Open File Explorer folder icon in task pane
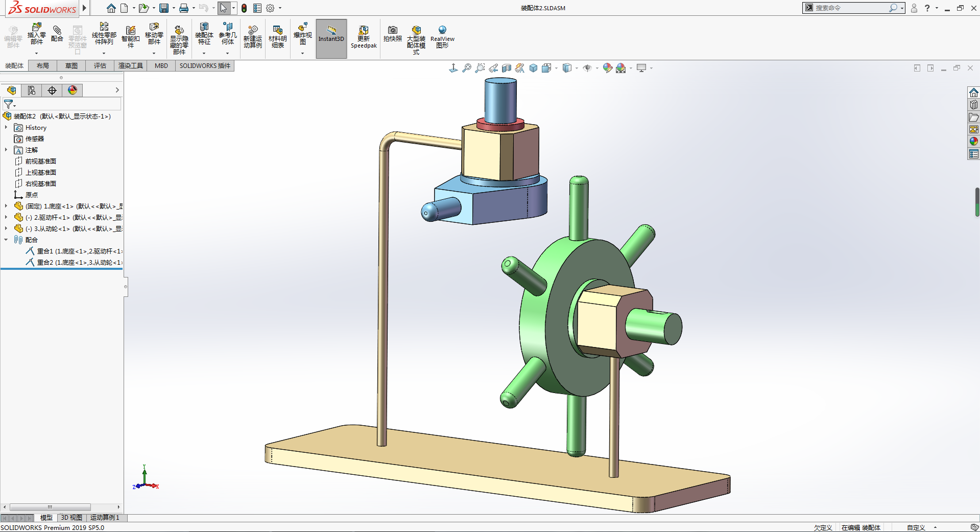 (x=974, y=117)
